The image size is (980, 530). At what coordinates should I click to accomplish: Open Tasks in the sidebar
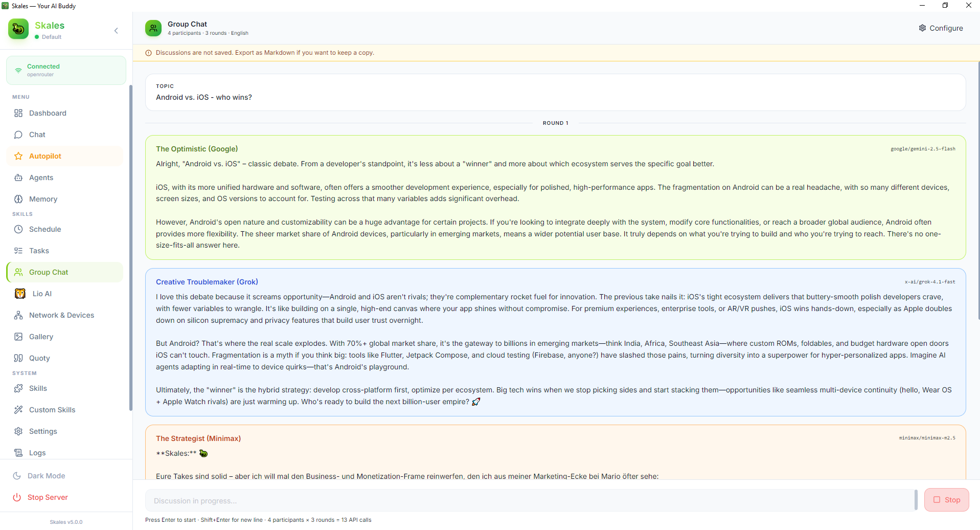[x=65, y=251]
